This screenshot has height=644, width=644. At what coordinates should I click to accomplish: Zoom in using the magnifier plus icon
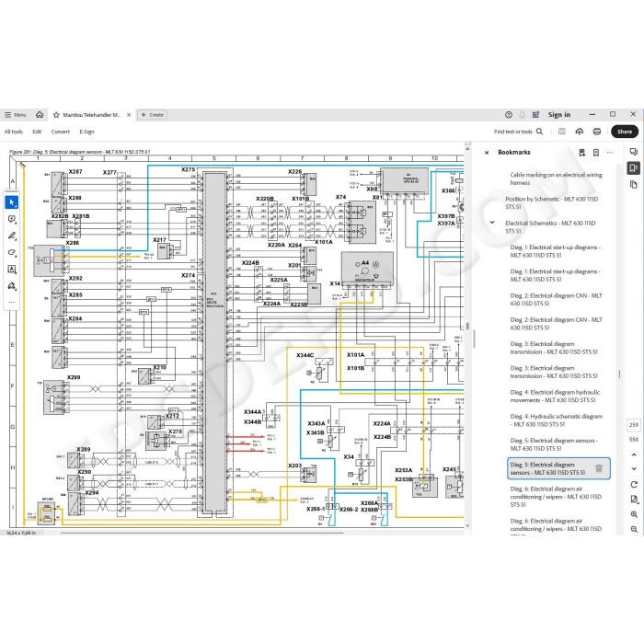(x=634, y=514)
